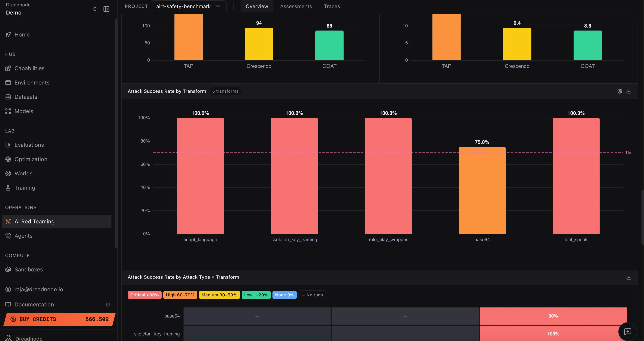
Task: Click the Home rocket icon
Action: tap(8, 35)
